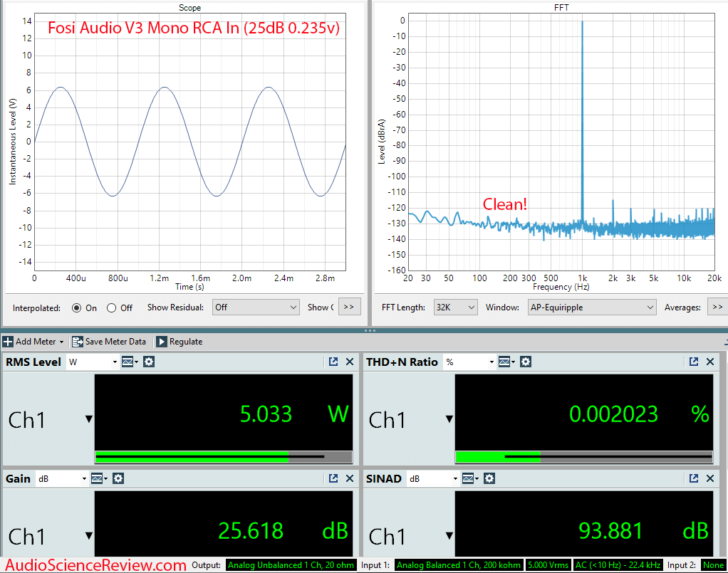Click Save Meter Data button
The width and height of the screenshot is (728, 573).
109,342
